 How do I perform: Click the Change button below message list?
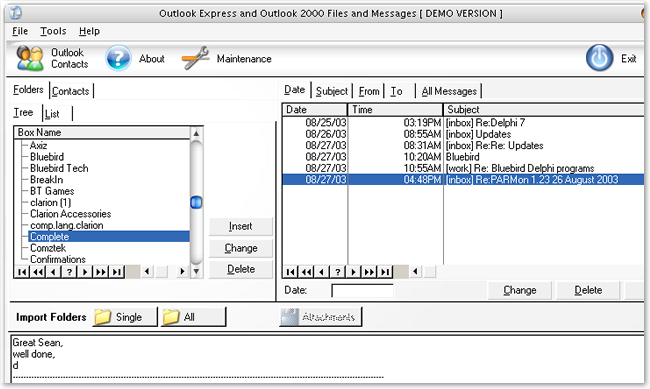(520, 290)
